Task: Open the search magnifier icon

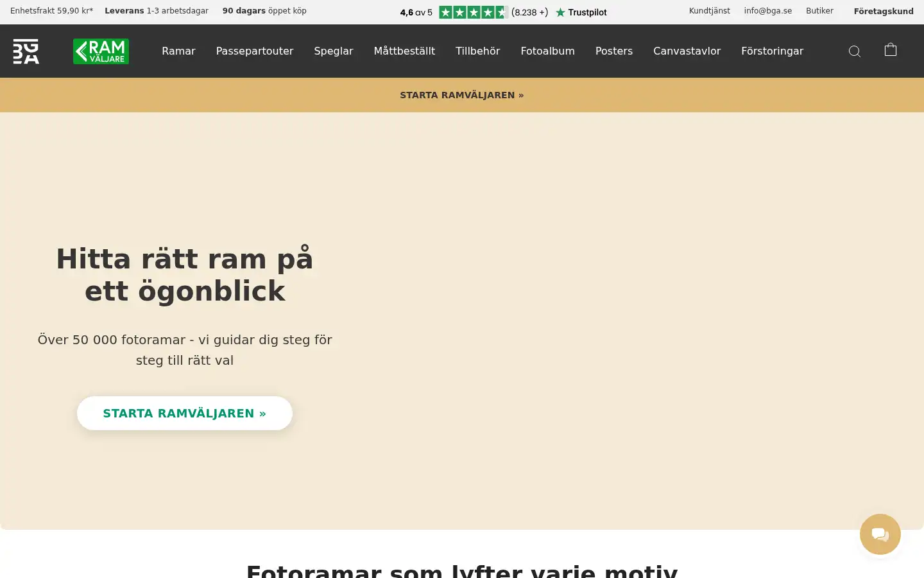Action: pos(855,51)
